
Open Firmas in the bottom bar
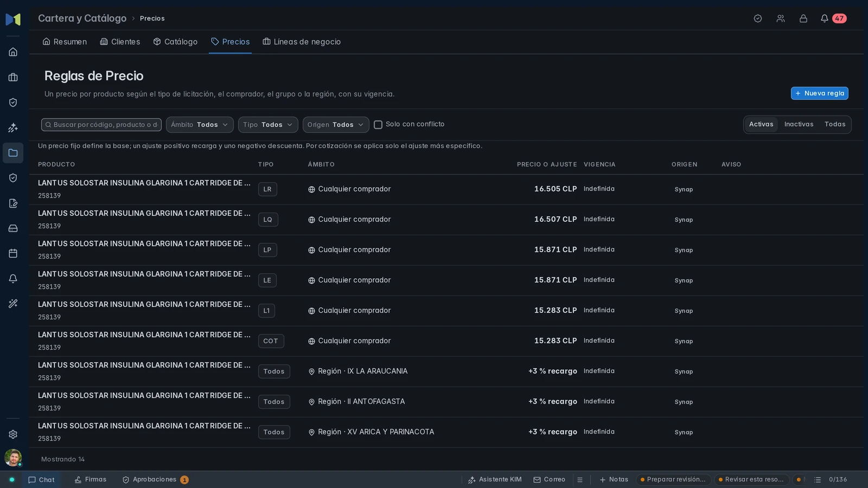coord(91,480)
